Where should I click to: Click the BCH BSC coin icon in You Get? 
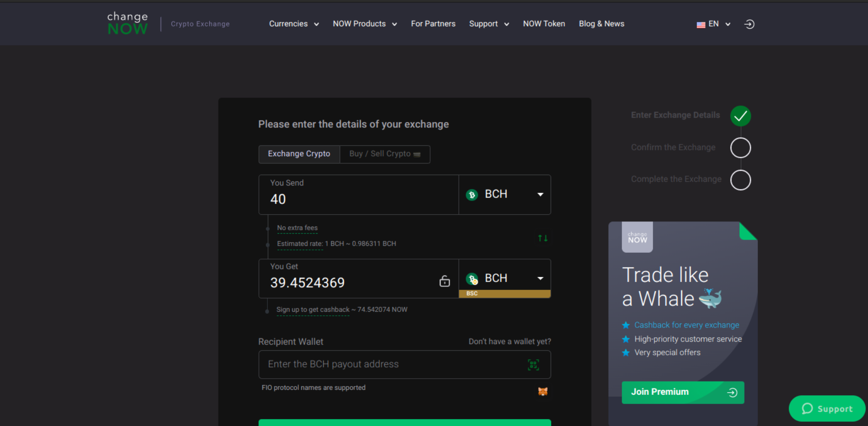[x=472, y=279]
